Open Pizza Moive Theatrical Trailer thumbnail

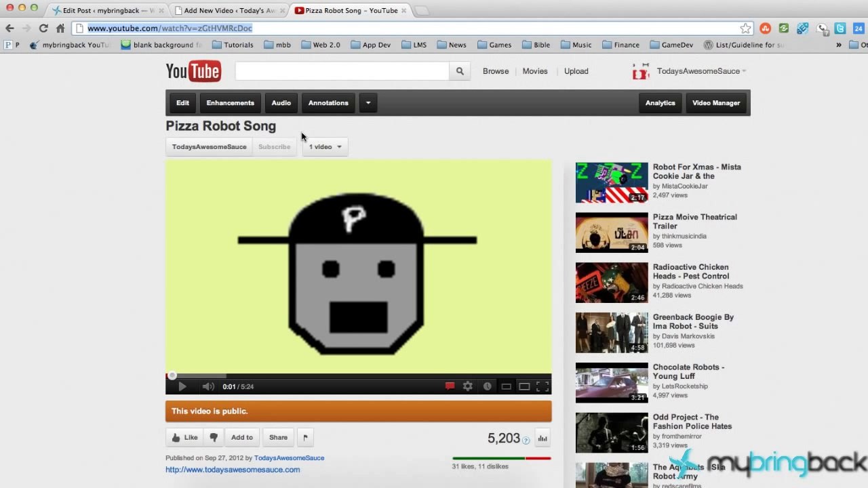[612, 232]
